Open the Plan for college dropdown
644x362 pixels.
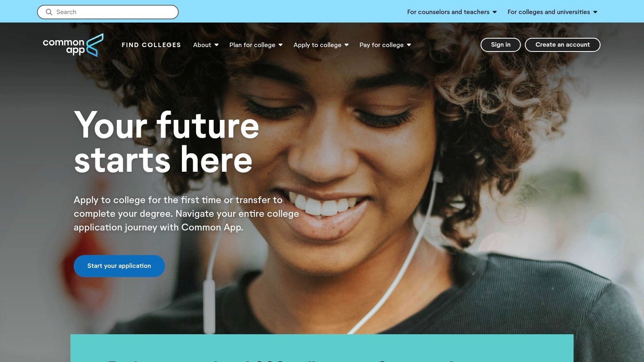coord(256,45)
